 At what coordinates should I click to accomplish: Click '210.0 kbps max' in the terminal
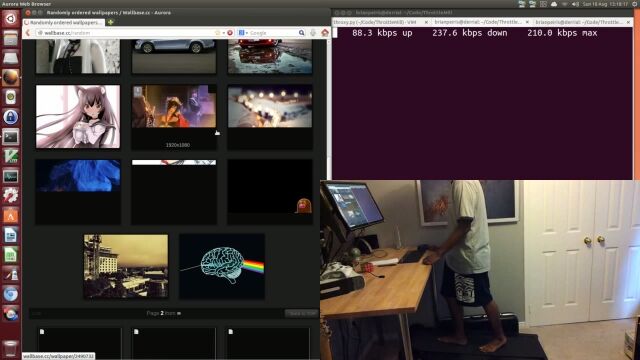pos(562,33)
